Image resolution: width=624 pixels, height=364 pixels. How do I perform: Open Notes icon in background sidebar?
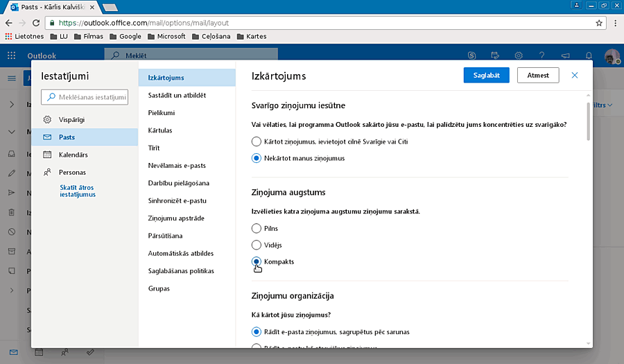pyautogui.click(x=12, y=271)
